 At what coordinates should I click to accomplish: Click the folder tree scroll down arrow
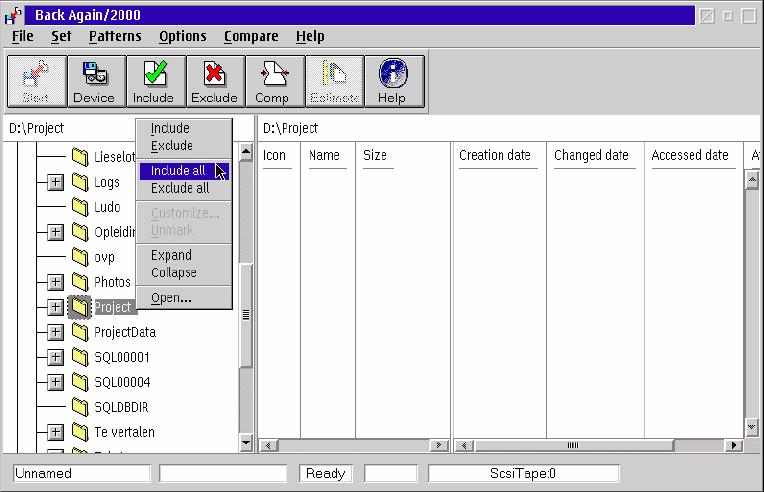pos(246,443)
